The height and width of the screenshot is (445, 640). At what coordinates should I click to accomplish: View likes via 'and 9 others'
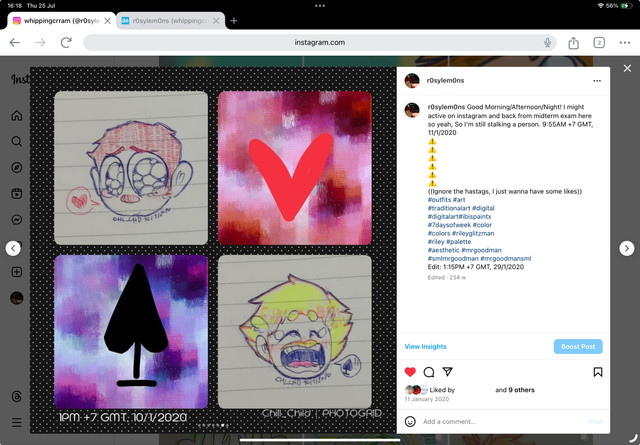pos(515,390)
